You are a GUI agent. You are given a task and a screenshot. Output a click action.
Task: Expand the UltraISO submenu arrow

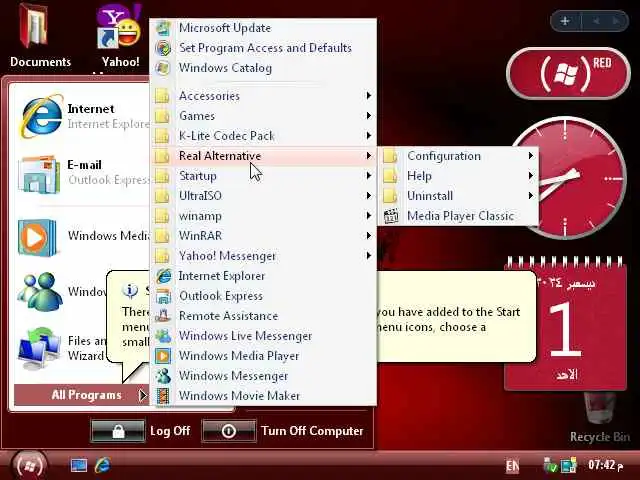point(369,196)
